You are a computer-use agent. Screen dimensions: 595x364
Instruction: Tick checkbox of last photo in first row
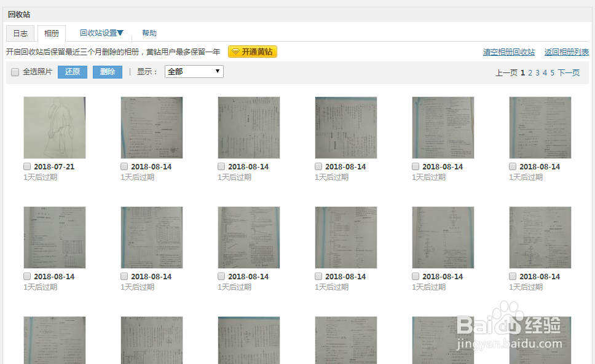[x=513, y=166]
